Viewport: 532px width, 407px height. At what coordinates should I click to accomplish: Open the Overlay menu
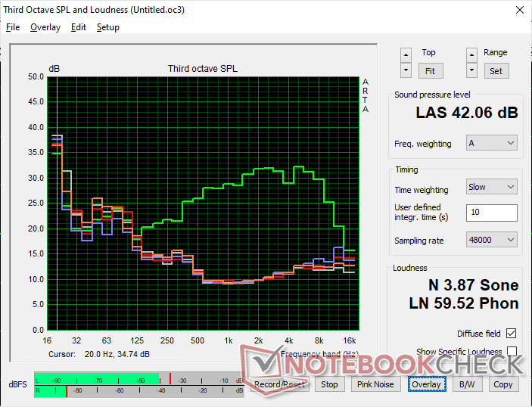click(x=45, y=27)
